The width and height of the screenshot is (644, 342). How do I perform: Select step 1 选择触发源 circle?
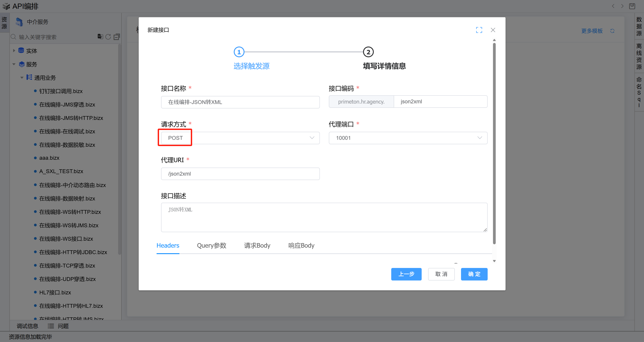pyautogui.click(x=239, y=52)
